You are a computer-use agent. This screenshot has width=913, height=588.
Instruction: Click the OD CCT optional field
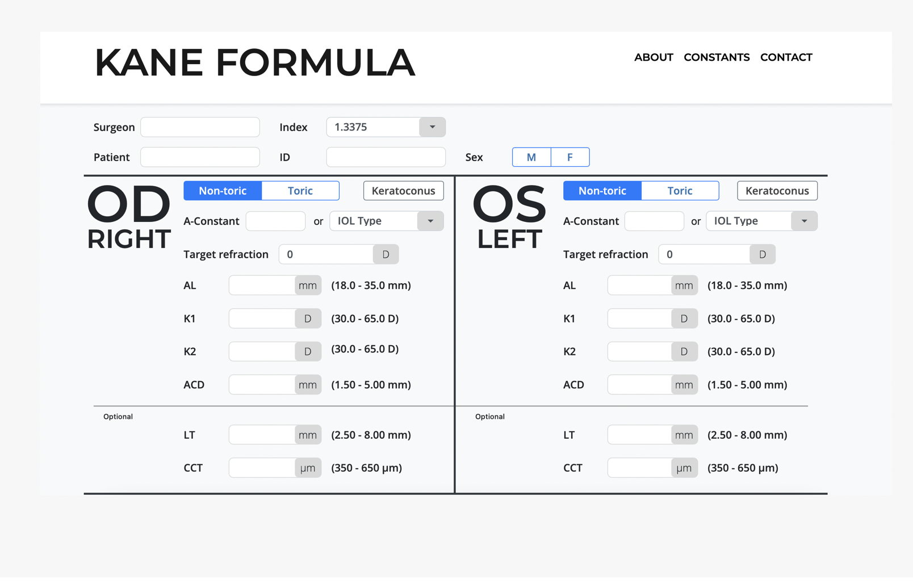click(262, 468)
